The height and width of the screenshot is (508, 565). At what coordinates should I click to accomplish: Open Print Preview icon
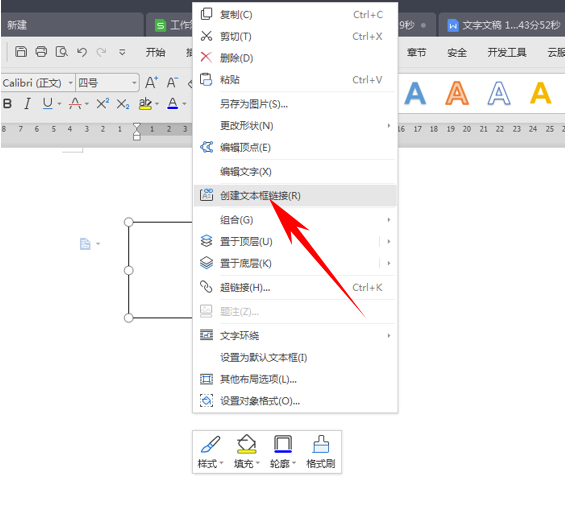click(x=61, y=52)
